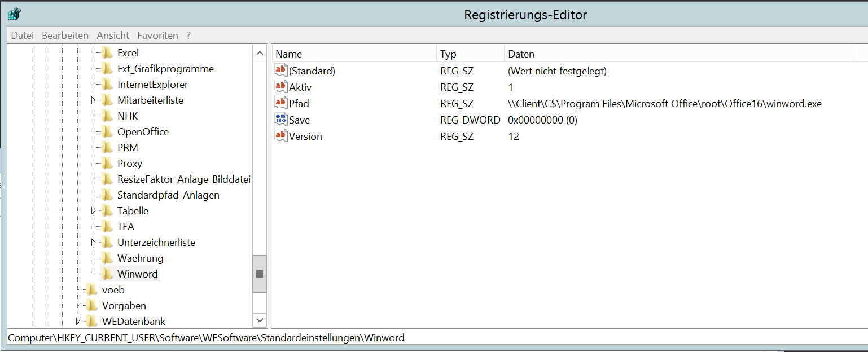Click the string icon next to Pfad value
This screenshot has width=868, height=352.
[x=280, y=103]
